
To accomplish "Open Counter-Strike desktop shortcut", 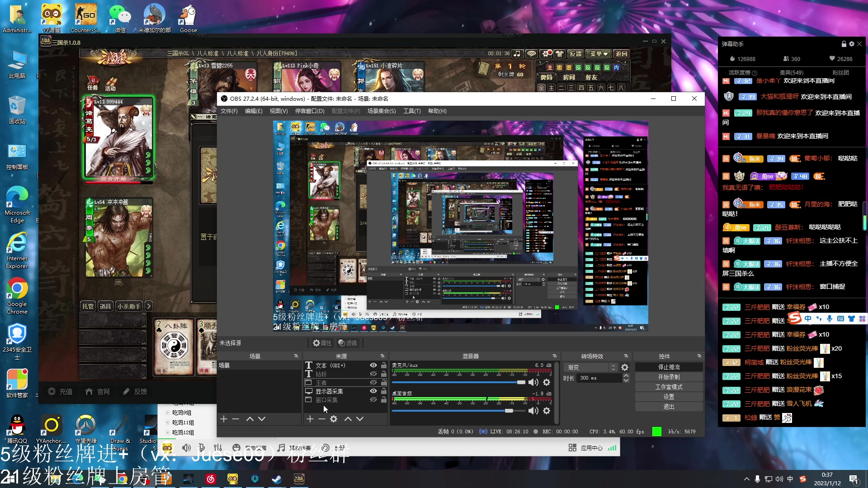I will pos(85,19).
